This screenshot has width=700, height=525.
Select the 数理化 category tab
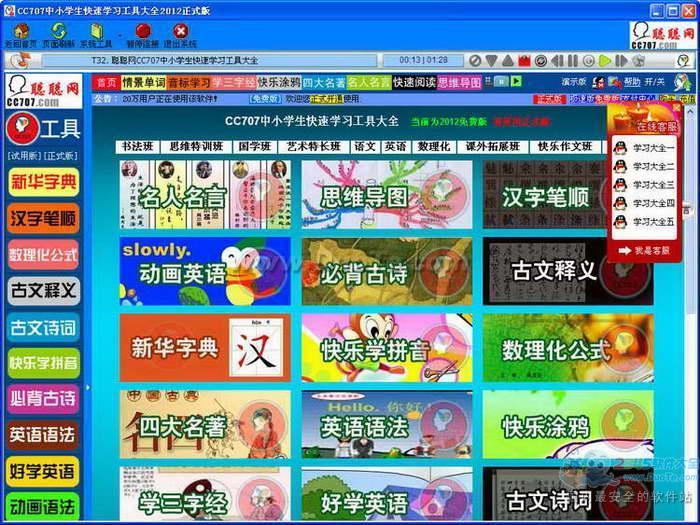(x=434, y=146)
